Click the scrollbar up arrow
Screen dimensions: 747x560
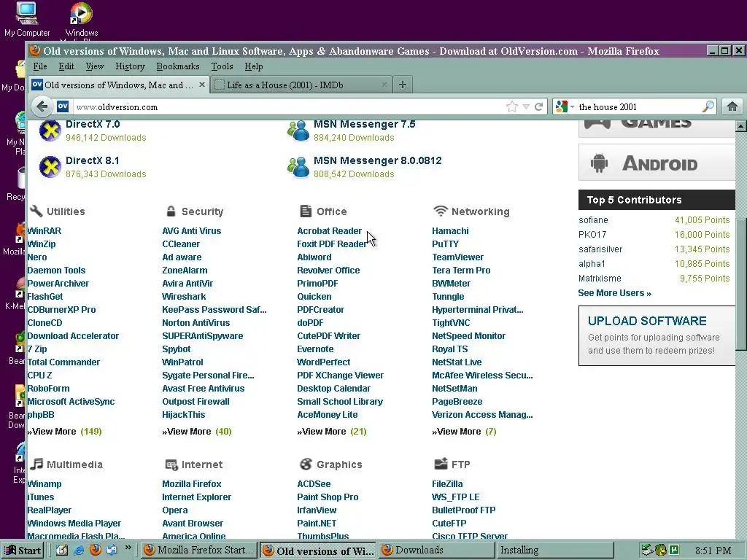click(x=741, y=126)
